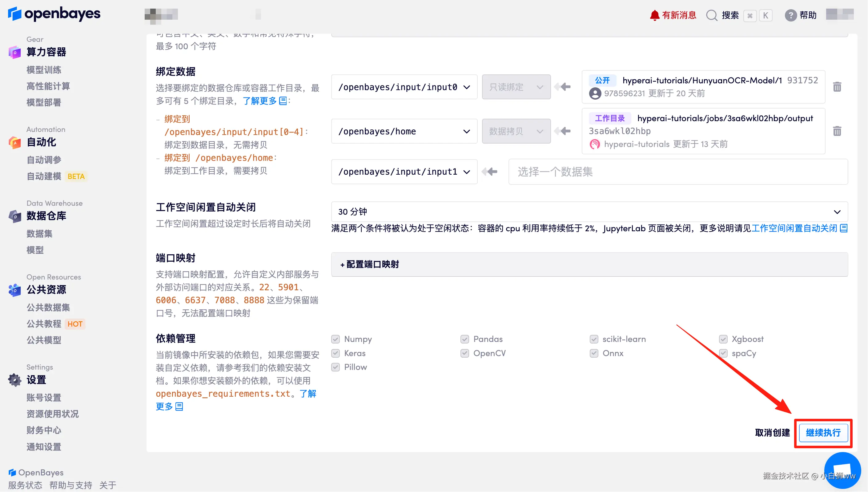Click the settings gear icon in the sidebar

(x=14, y=380)
